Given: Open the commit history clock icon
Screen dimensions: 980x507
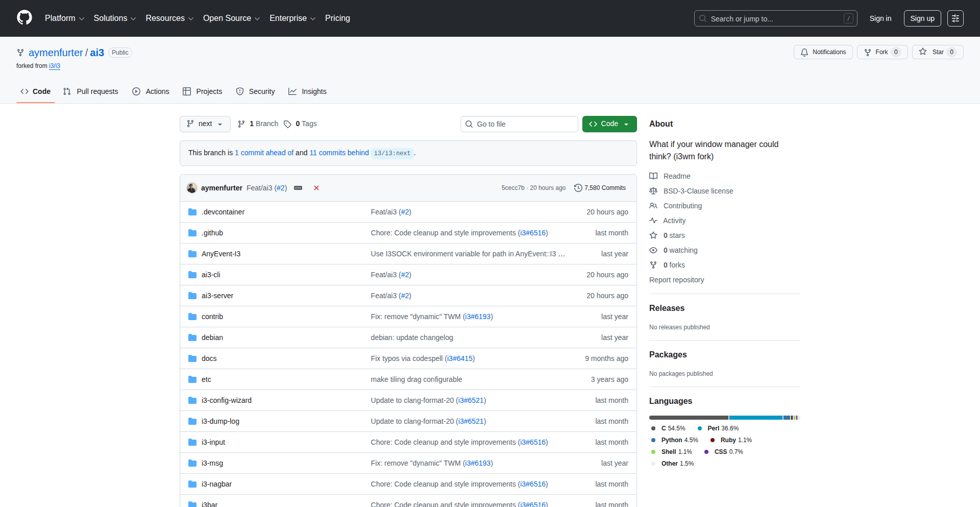Looking at the screenshot, I should [578, 188].
